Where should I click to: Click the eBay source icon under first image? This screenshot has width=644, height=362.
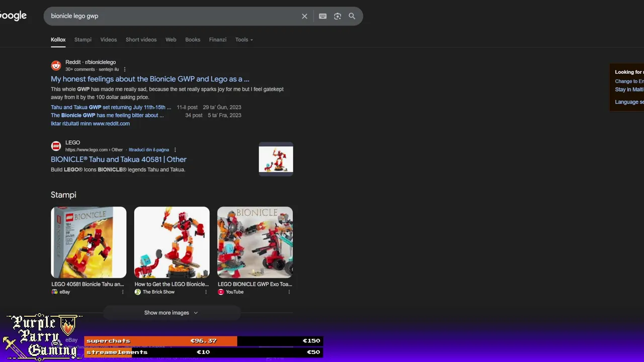(x=54, y=292)
